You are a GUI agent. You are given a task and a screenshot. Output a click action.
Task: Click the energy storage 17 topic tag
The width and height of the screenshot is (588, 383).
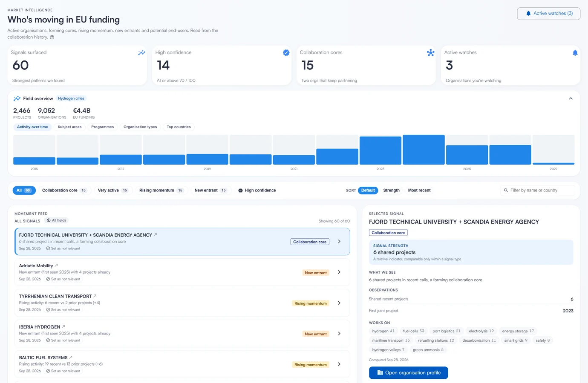click(x=518, y=331)
